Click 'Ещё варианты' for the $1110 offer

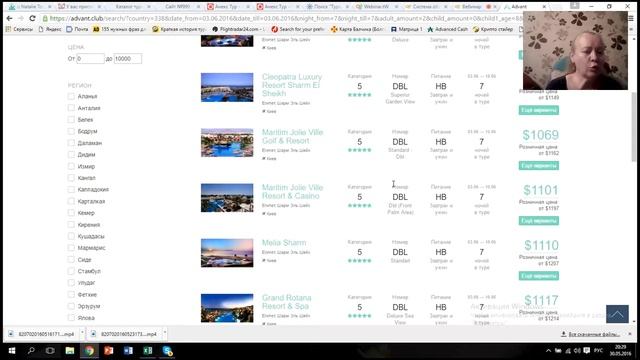539,276
